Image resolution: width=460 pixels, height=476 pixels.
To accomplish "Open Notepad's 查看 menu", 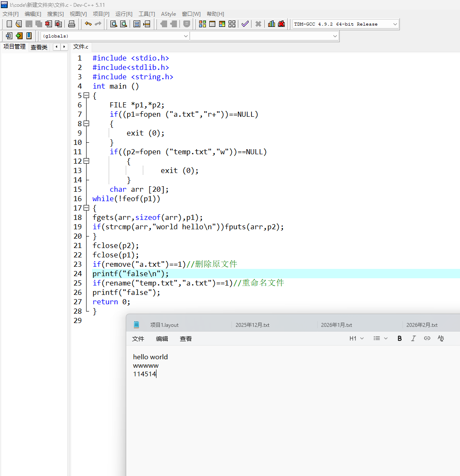I will click(x=186, y=339).
